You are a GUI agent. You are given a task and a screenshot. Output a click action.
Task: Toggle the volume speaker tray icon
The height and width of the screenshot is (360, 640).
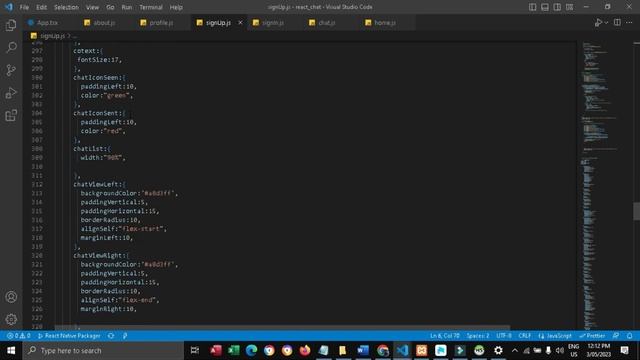click(560, 351)
